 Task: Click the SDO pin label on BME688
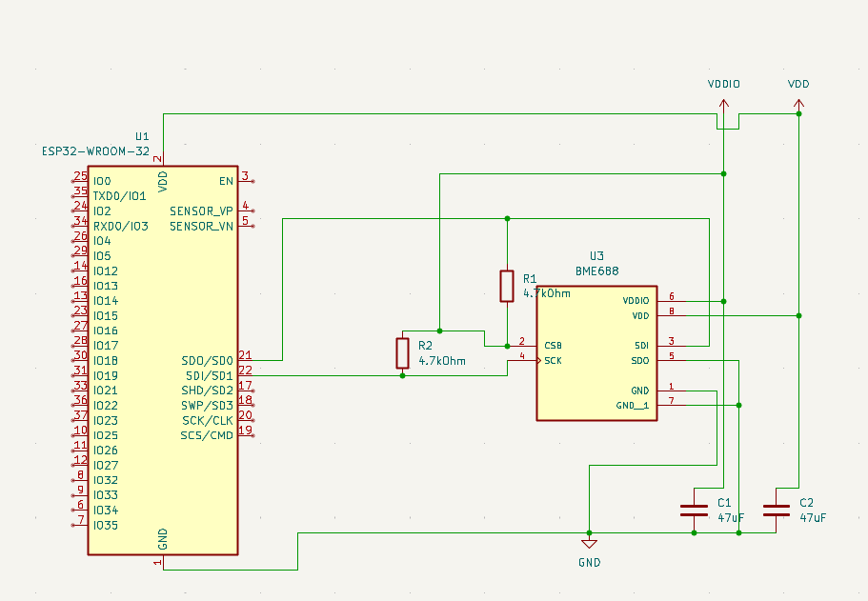pos(640,361)
